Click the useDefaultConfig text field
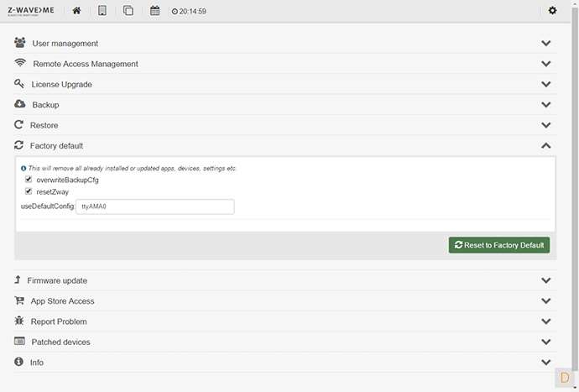The image size is (579, 392). [154, 206]
